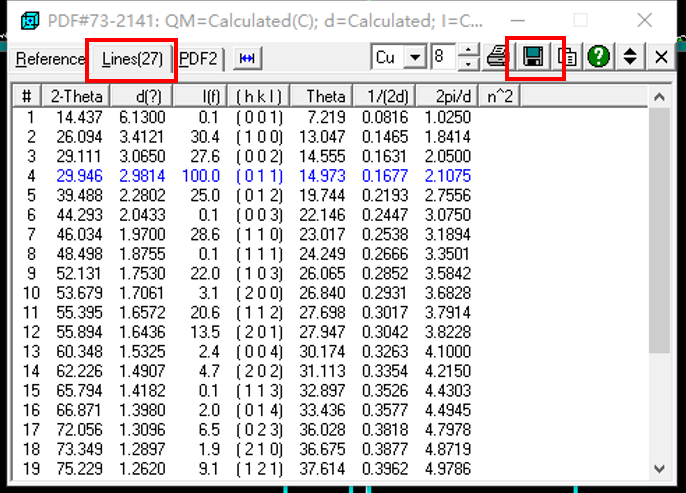The height and width of the screenshot is (493, 686).
Task: Click the print icon in toolbar
Action: (497, 57)
